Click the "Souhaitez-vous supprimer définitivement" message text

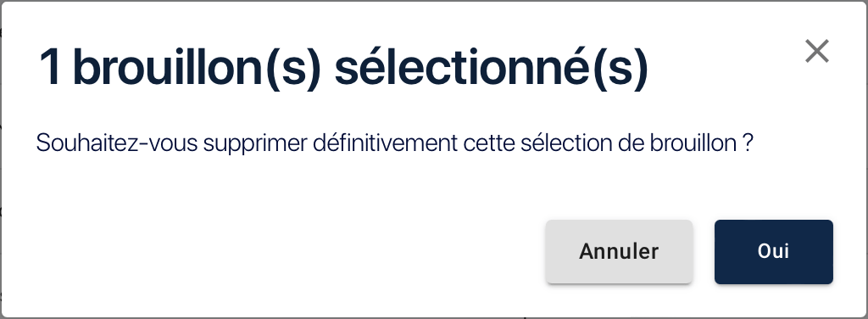coord(247,143)
